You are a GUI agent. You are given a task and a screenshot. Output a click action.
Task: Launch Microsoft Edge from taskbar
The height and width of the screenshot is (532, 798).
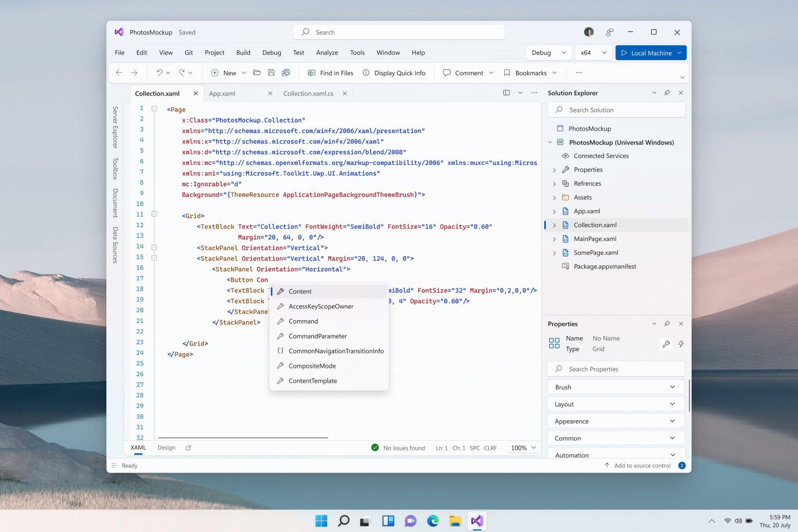(x=433, y=521)
